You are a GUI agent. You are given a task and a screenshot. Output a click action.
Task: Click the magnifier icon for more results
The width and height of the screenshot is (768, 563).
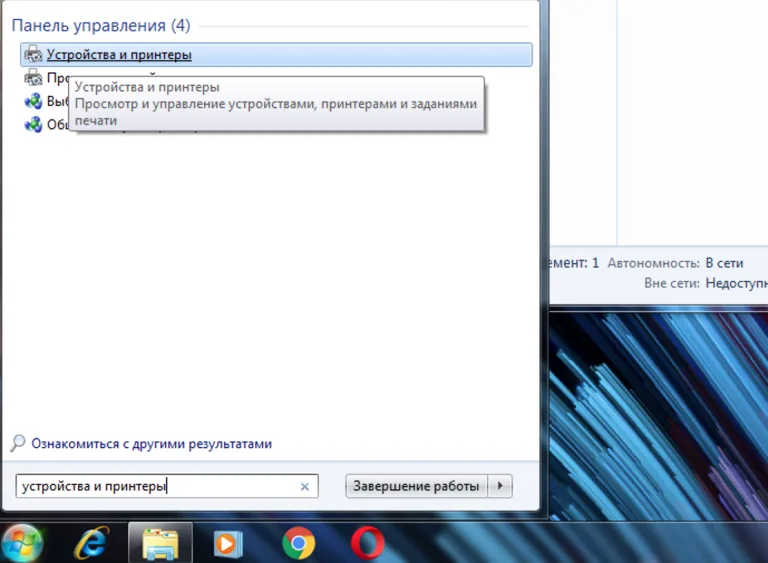18,443
